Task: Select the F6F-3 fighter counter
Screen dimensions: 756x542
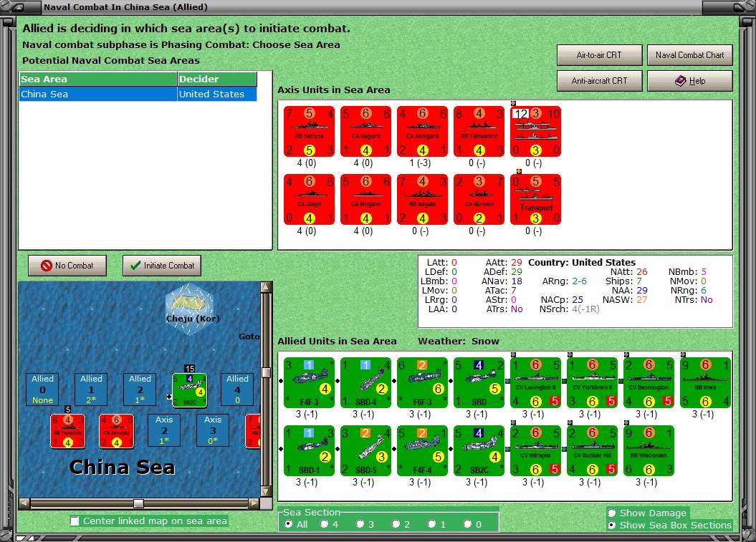Action: click(x=422, y=383)
